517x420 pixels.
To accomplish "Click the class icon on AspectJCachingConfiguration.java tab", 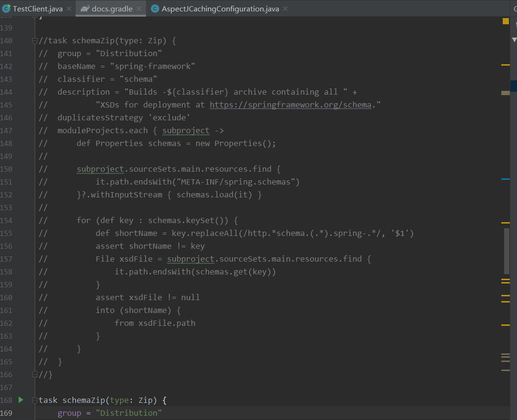I will click(155, 9).
